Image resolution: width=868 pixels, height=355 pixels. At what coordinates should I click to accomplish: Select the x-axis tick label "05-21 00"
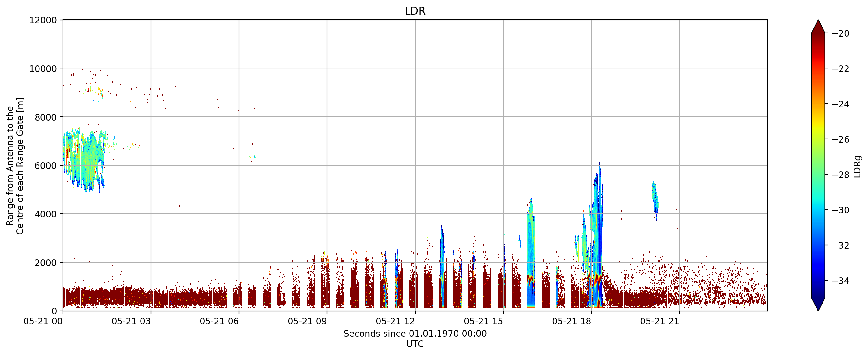point(43,321)
